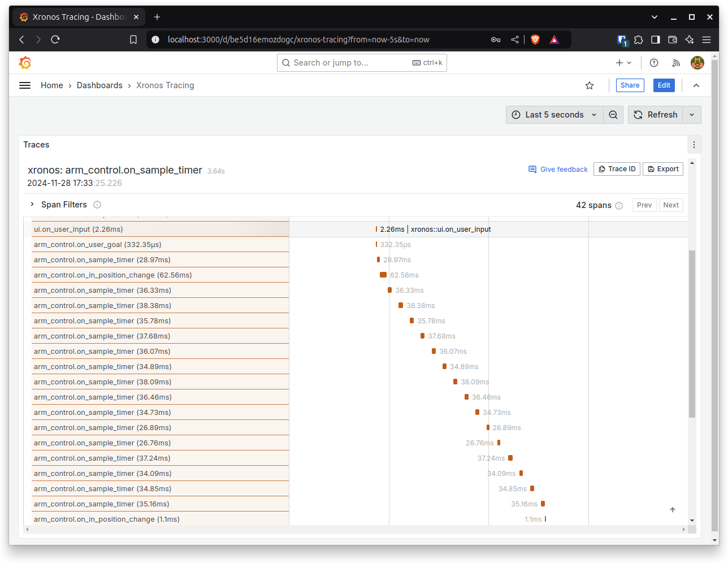
Task: Bookmark this page in the browser
Action: [x=133, y=40]
